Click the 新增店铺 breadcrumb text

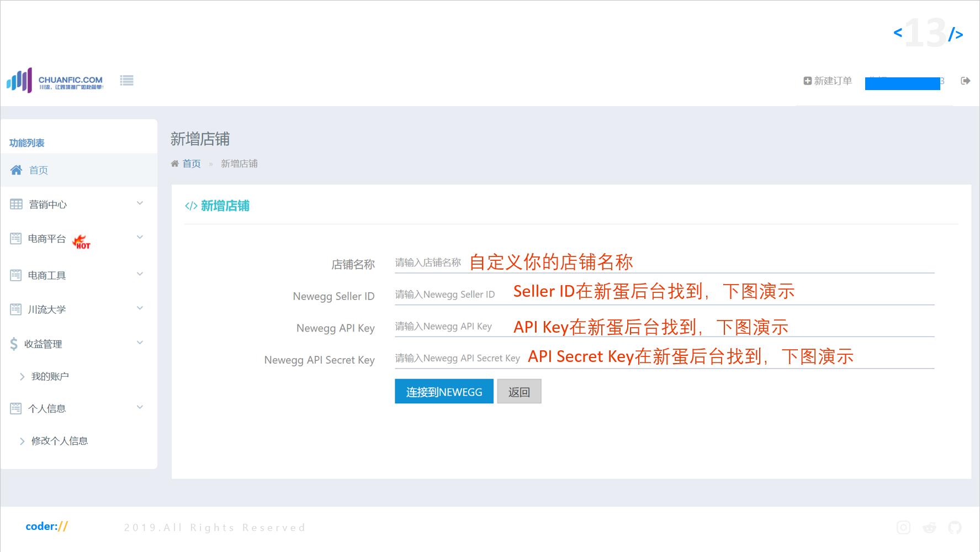tap(239, 164)
